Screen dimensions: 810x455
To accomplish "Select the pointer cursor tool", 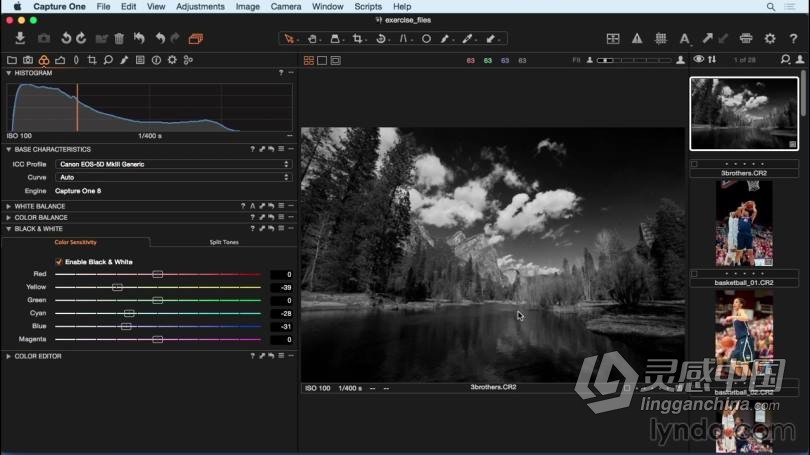I will (x=289, y=39).
